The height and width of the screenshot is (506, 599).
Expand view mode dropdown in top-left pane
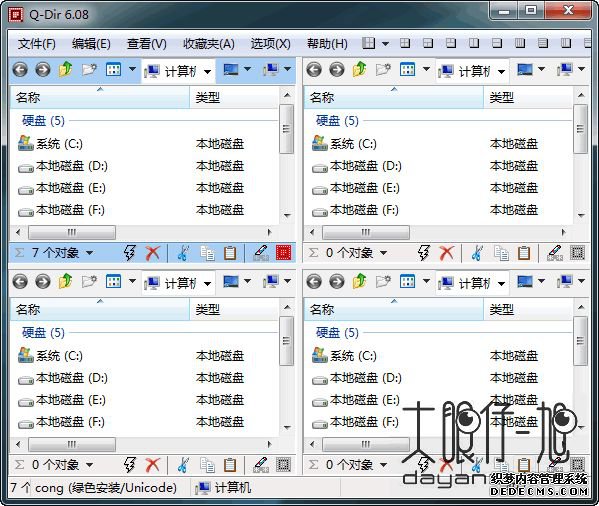(x=132, y=70)
